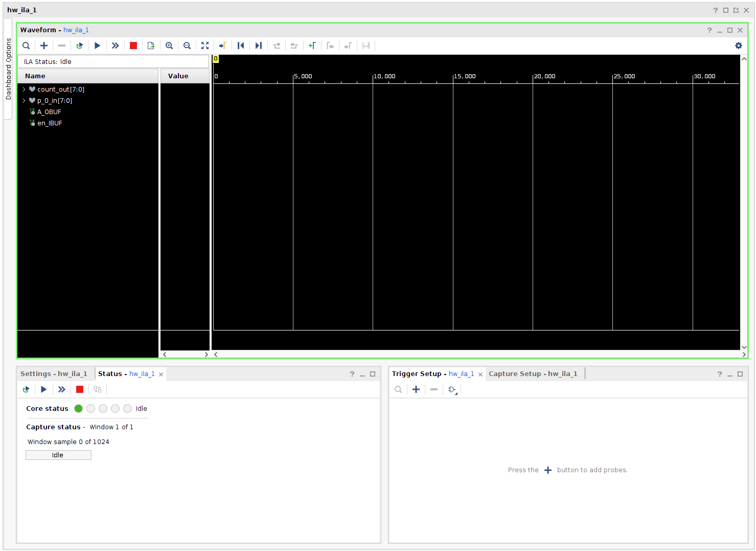Enable auto re-trigger in the Status panel
Image resolution: width=756 pixels, height=551 pixels.
[x=26, y=389]
